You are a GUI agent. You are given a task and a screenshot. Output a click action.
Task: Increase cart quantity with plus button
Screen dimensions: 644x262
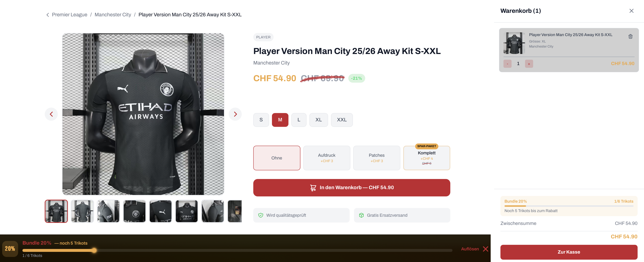coord(529,64)
